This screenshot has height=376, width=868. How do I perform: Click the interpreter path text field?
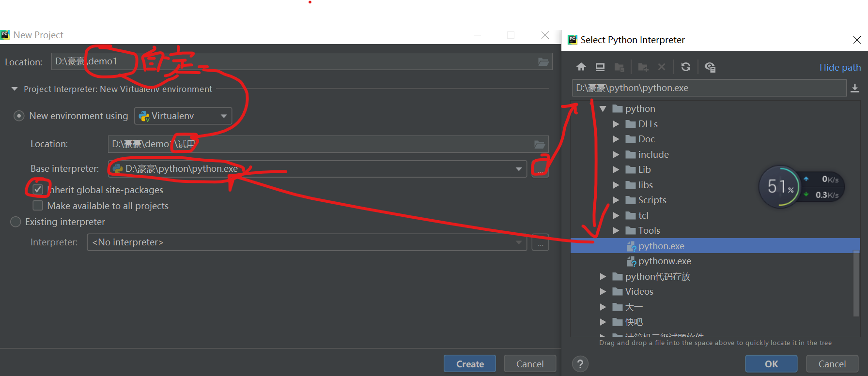coord(709,88)
